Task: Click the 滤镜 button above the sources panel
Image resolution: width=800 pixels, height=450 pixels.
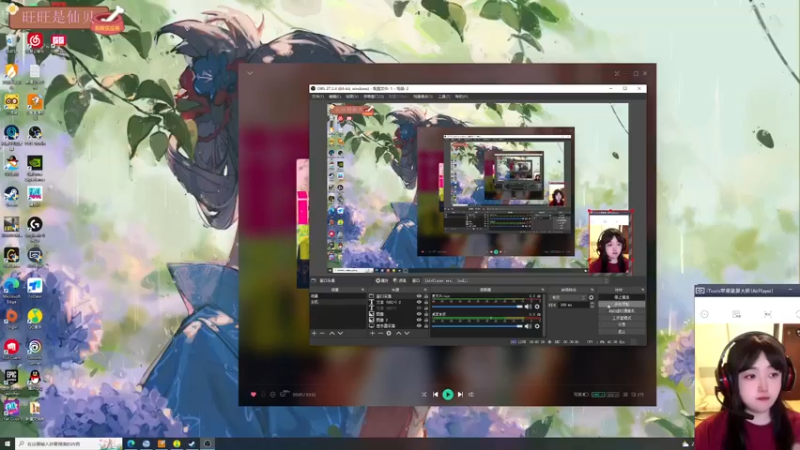Action: coord(401,280)
